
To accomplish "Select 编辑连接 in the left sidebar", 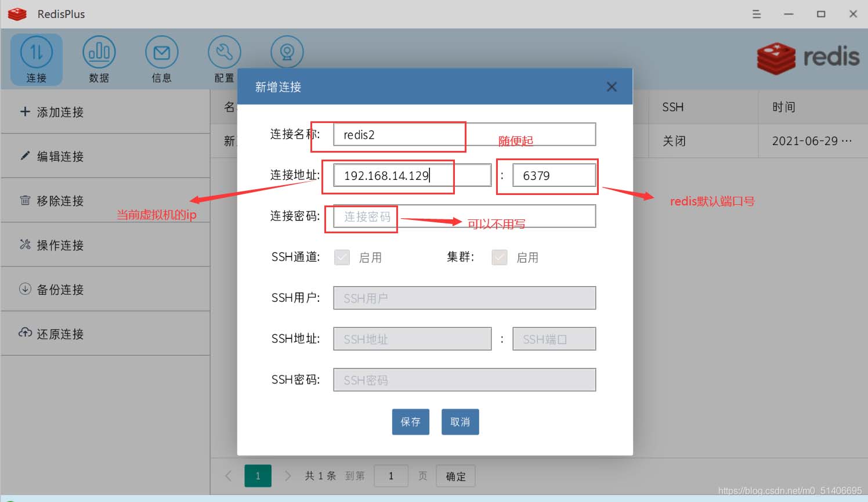I will click(52, 156).
